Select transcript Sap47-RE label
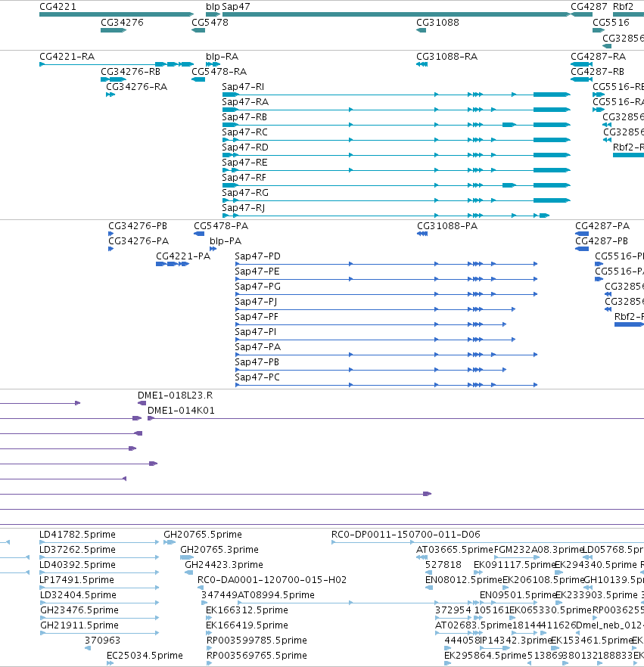Viewport: 644px width, 667px height. pos(244,163)
